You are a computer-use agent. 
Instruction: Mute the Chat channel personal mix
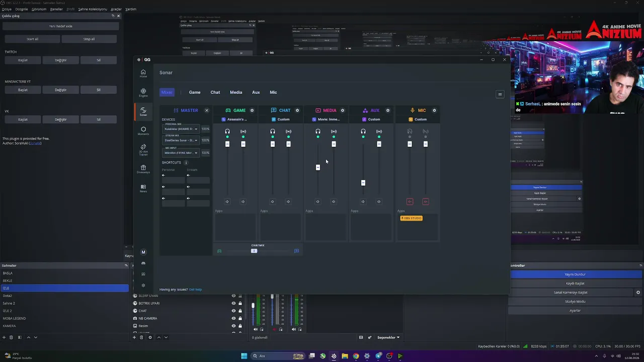point(273,202)
